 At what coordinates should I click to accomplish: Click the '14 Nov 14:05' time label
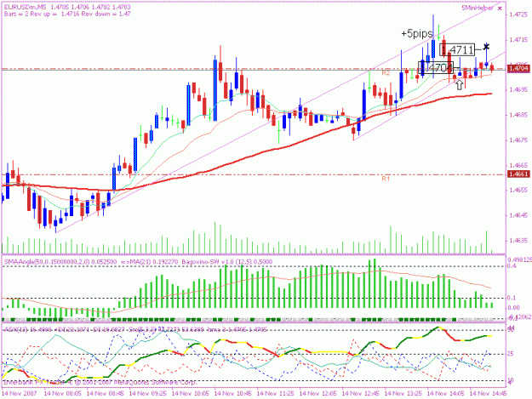click(x=446, y=394)
